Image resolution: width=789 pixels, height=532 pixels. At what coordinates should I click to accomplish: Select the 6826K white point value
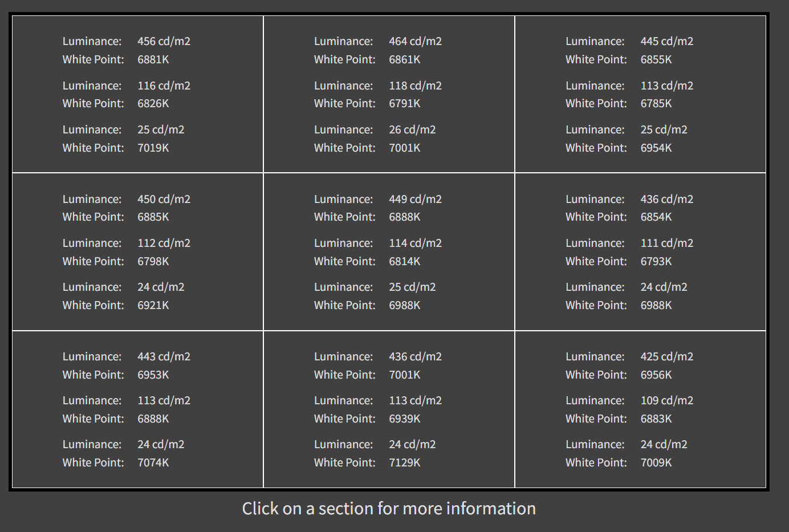click(x=153, y=103)
